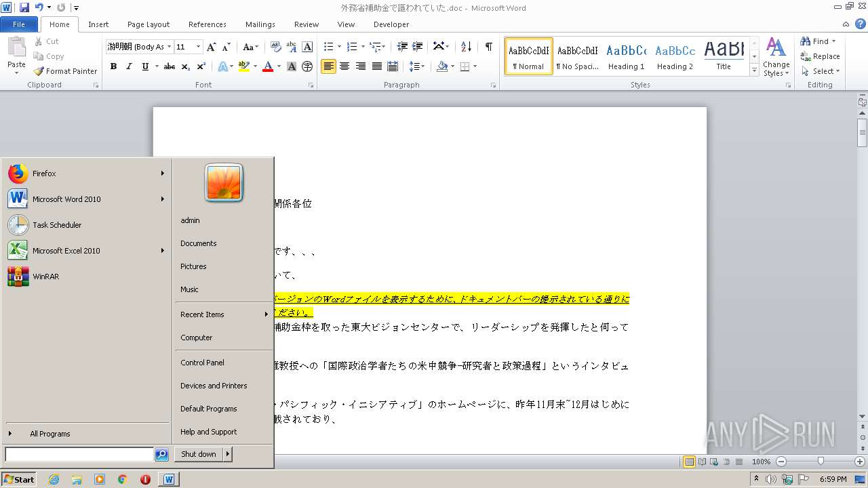Screen dimensions: 868x488
Task: Click Text Highlight Color button
Action: 244,66
